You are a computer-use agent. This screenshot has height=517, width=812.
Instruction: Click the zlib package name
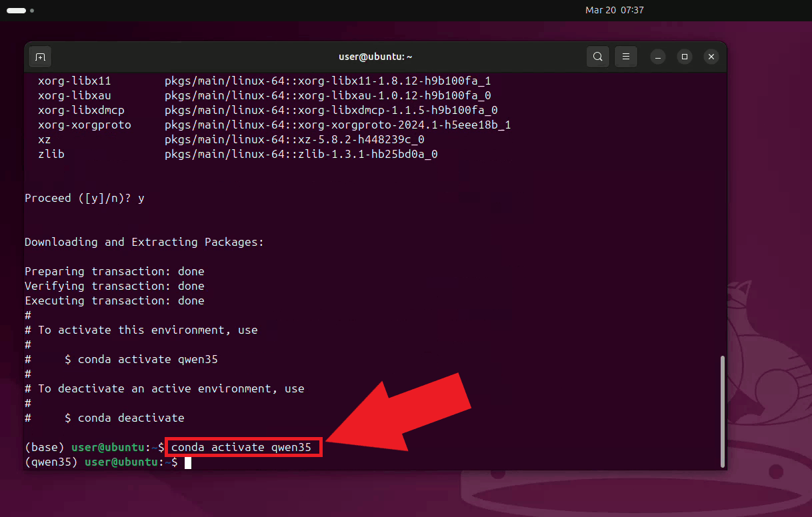[51, 154]
